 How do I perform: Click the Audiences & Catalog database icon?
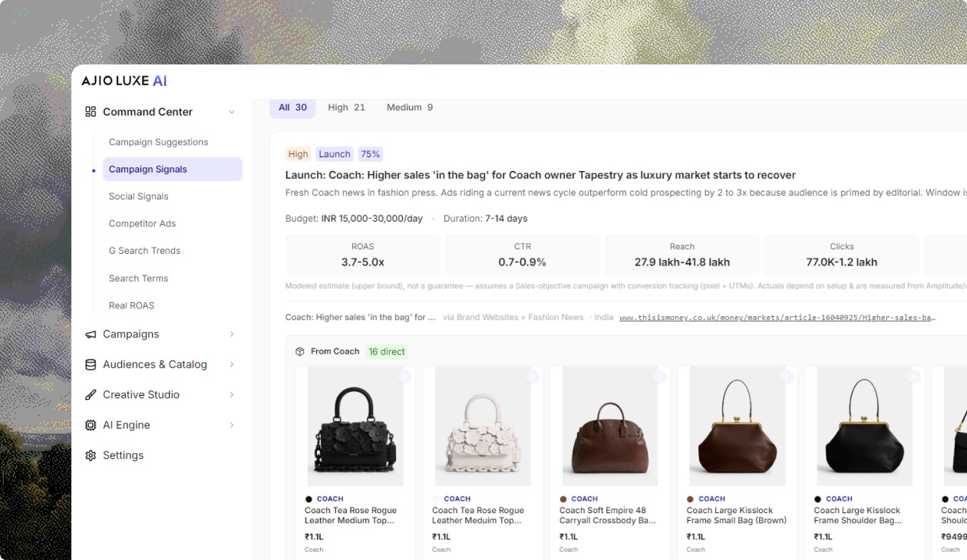[91, 364]
